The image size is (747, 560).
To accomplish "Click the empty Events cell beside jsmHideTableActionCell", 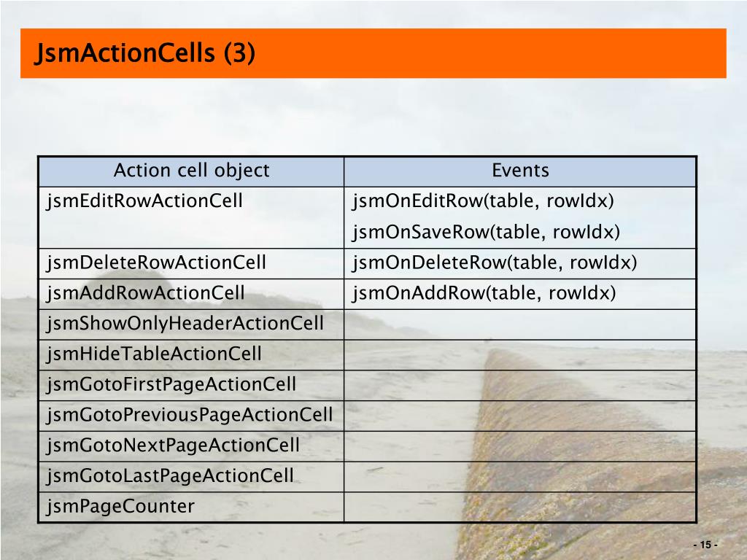I will (x=520, y=355).
